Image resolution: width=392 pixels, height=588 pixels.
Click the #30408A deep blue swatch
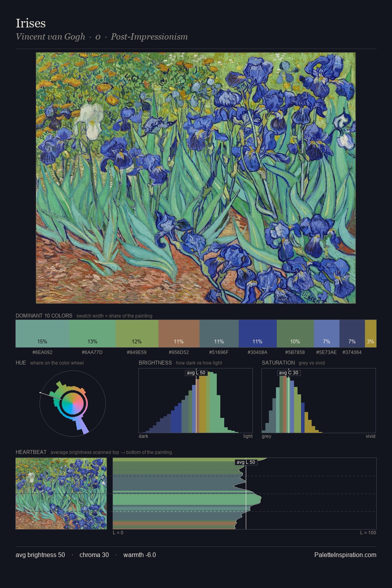click(x=258, y=333)
